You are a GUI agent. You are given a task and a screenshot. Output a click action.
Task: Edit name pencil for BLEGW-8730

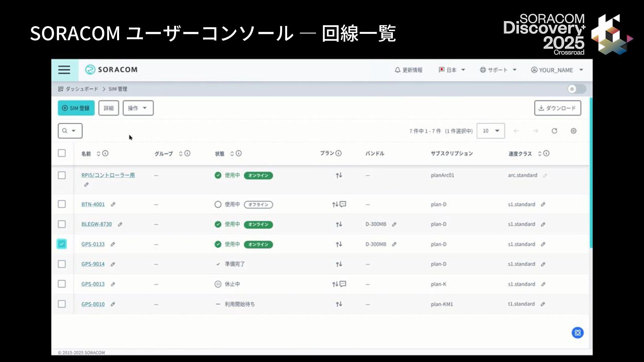[120, 224]
